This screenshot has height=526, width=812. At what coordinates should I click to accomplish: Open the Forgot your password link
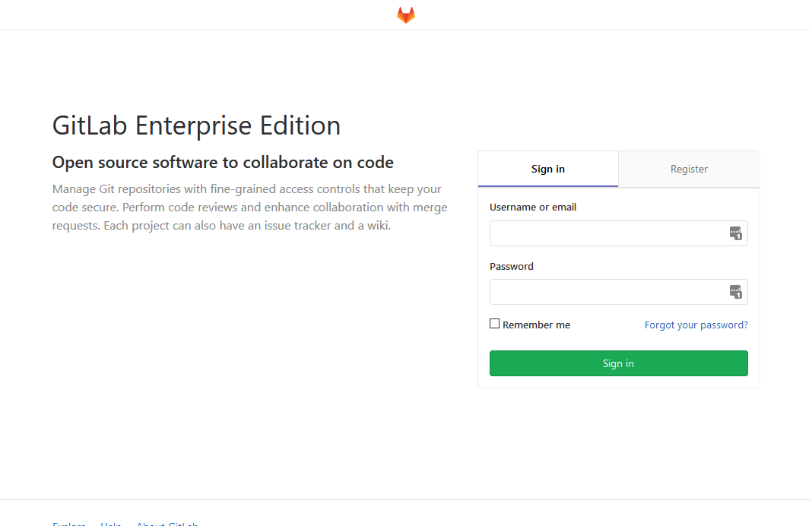tap(696, 325)
